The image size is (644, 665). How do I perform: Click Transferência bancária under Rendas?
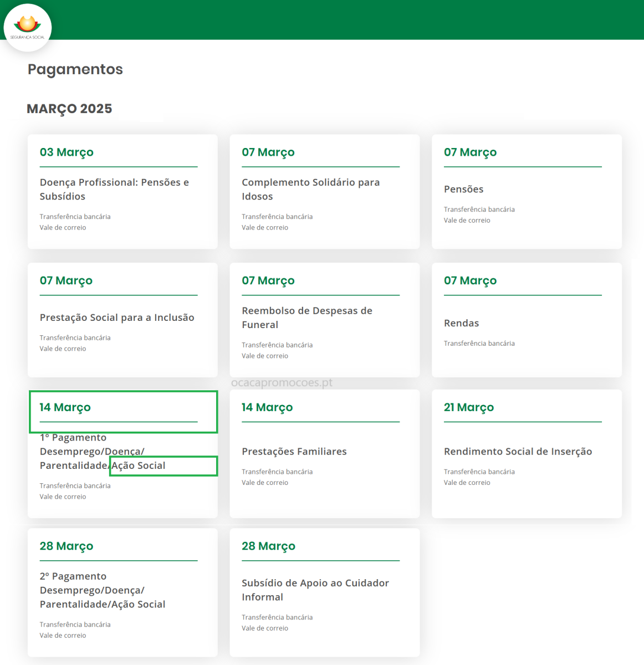coord(479,344)
